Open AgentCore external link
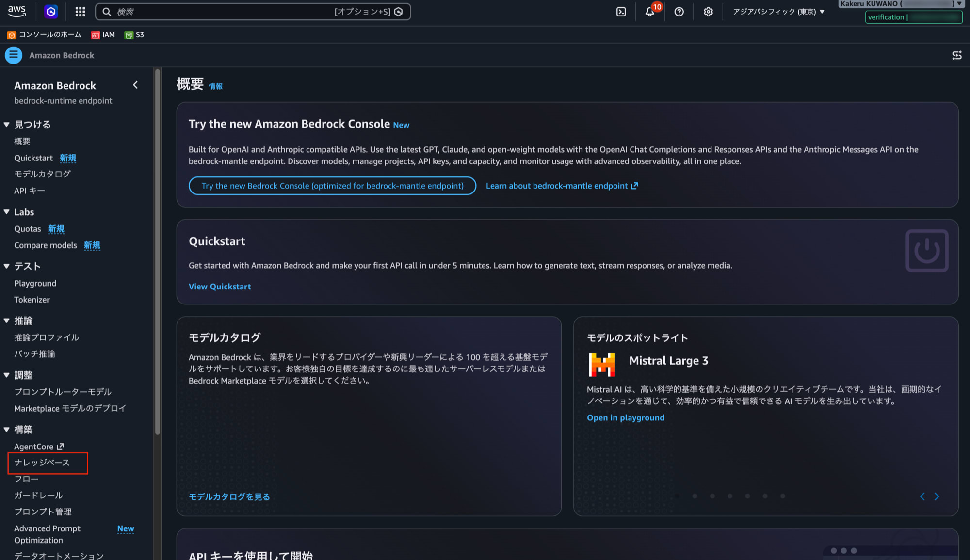This screenshot has height=560, width=970. click(x=39, y=447)
